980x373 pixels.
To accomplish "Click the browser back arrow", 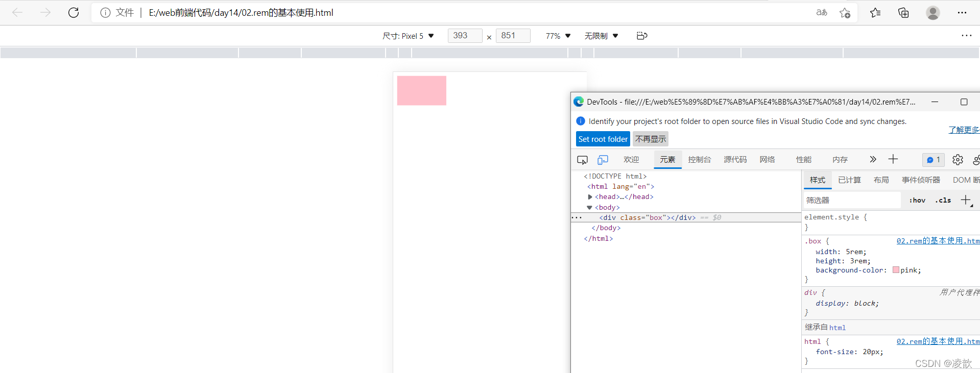I will [17, 12].
